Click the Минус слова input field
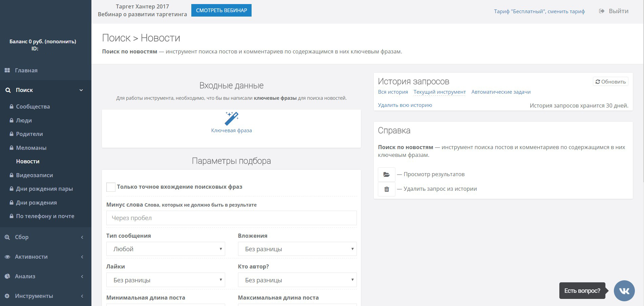644x306 pixels. pos(232,218)
